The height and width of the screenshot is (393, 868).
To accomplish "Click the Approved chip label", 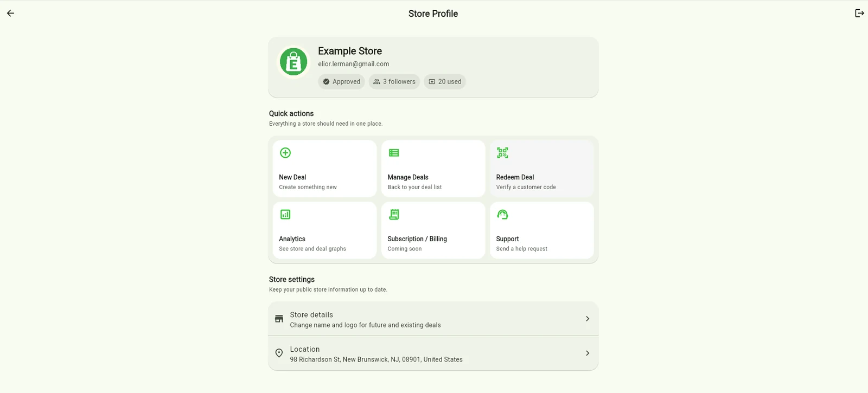I will (346, 82).
